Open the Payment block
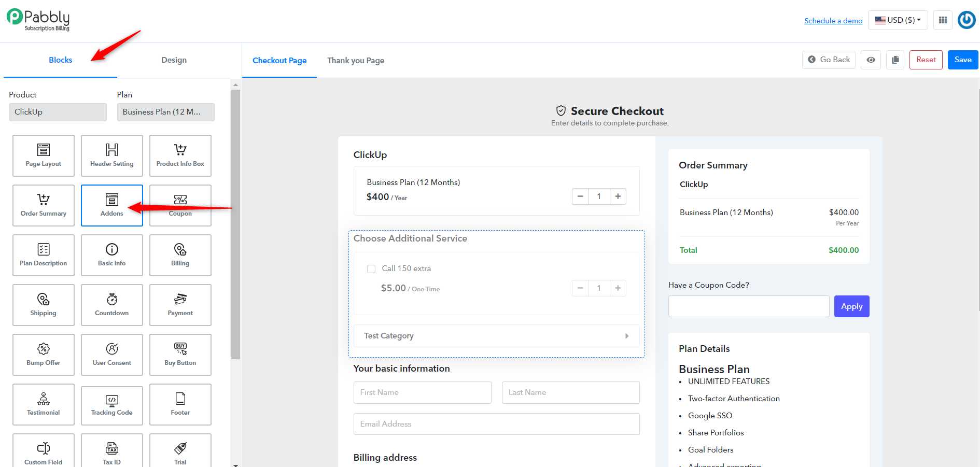 [180, 305]
